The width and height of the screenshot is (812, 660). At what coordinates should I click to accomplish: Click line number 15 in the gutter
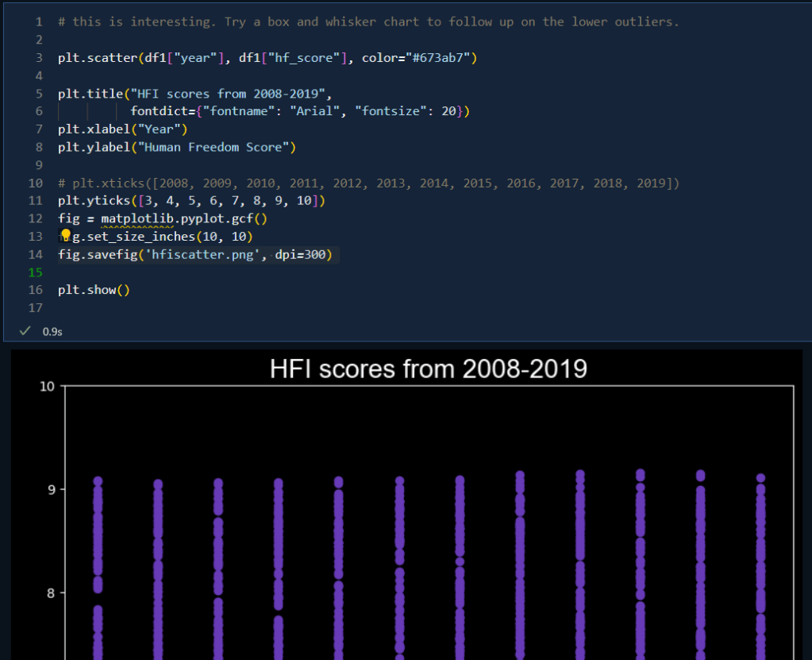click(35, 272)
